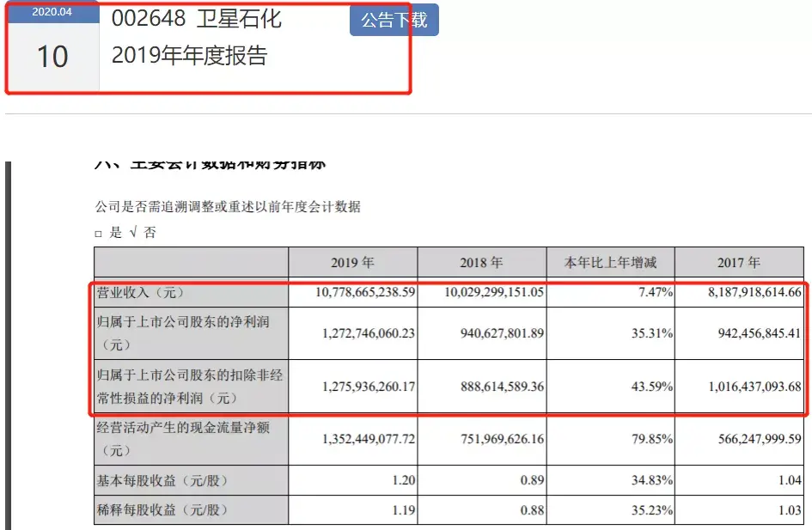Select value 1,275,936,260.17
The height and width of the screenshot is (530, 812).
(x=369, y=386)
